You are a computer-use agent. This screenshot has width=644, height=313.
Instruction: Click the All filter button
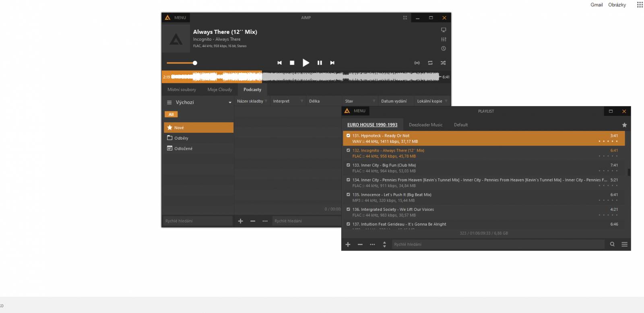tap(171, 115)
